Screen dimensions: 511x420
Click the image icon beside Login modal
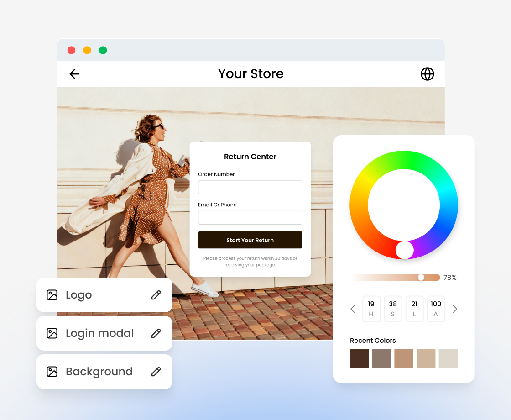pos(52,333)
